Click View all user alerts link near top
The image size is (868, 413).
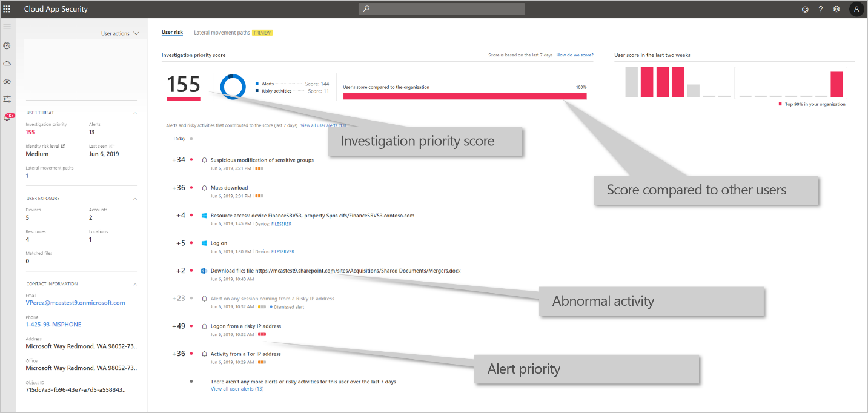click(323, 125)
